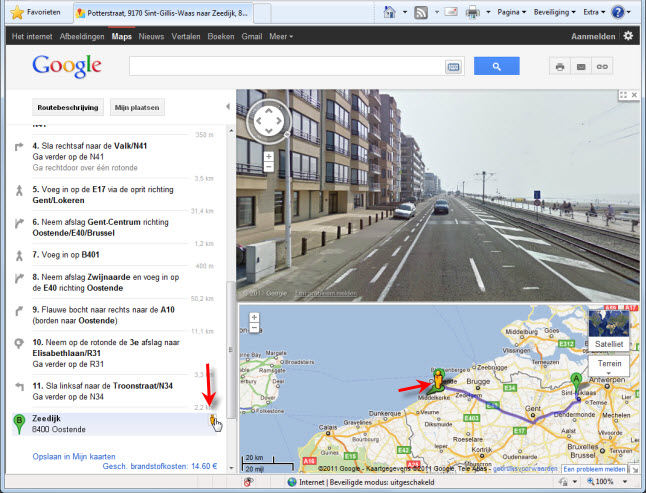Open the home icon dropdown arrow
This screenshot has width=646, height=493.
click(x=405, y=12)
